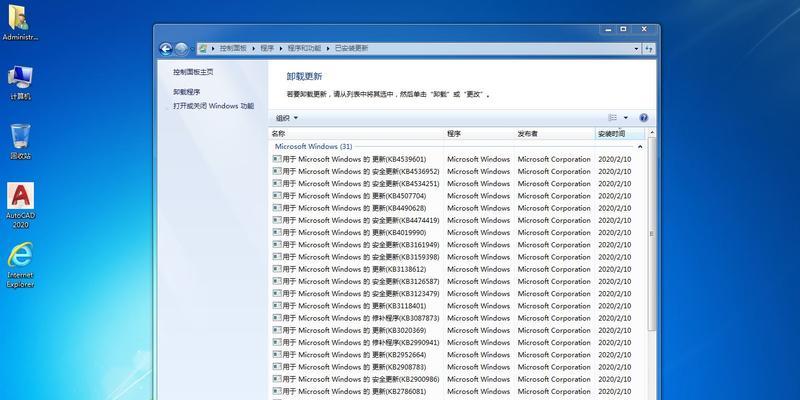Collapse the Microsoft Windows (31) group

(640, 146)
